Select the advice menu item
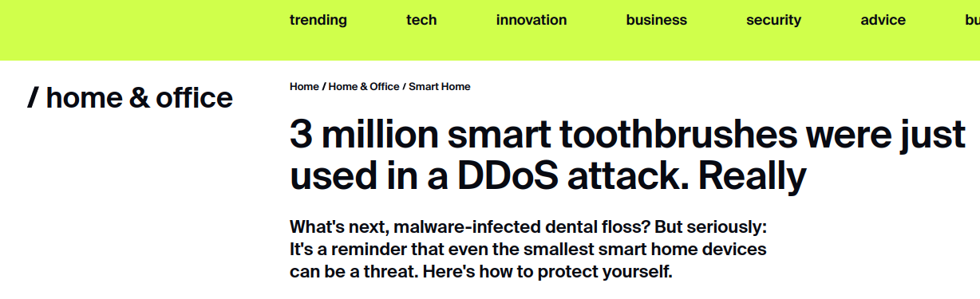Screen dimensions: 980x299 tap(883, 20)
